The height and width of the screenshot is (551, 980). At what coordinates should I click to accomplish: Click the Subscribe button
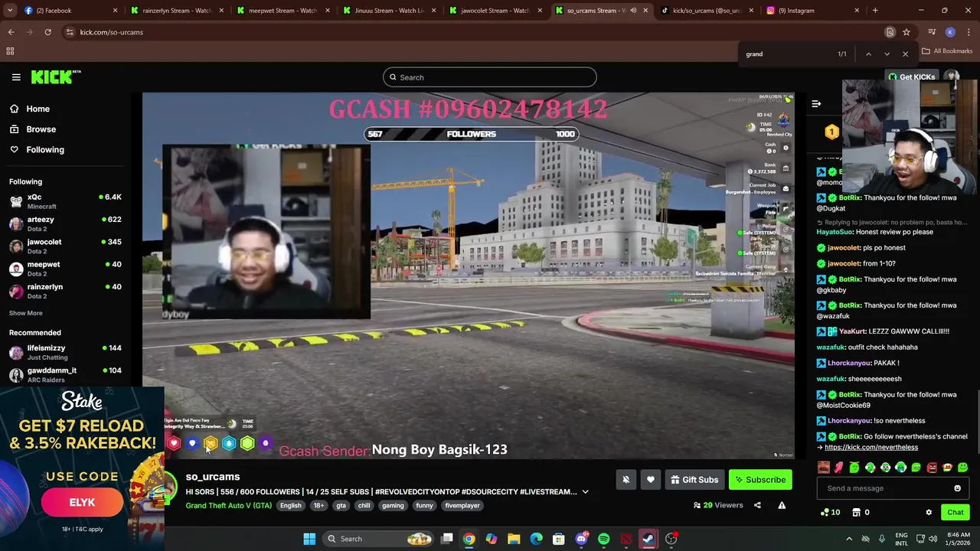coord(760,480)
